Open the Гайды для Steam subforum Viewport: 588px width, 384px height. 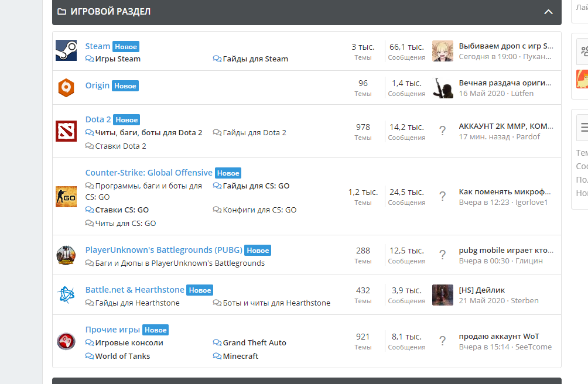[x=255, y=59]
